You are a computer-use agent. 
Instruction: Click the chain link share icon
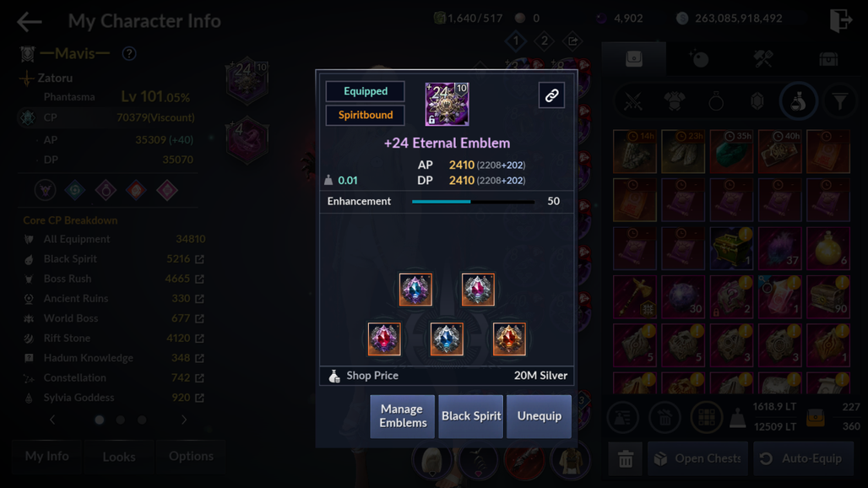551,95
